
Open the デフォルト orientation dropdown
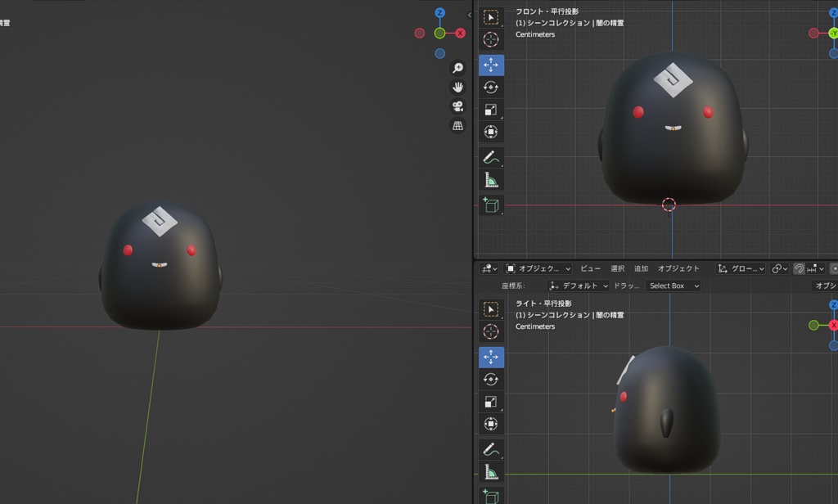coord(579,286)
